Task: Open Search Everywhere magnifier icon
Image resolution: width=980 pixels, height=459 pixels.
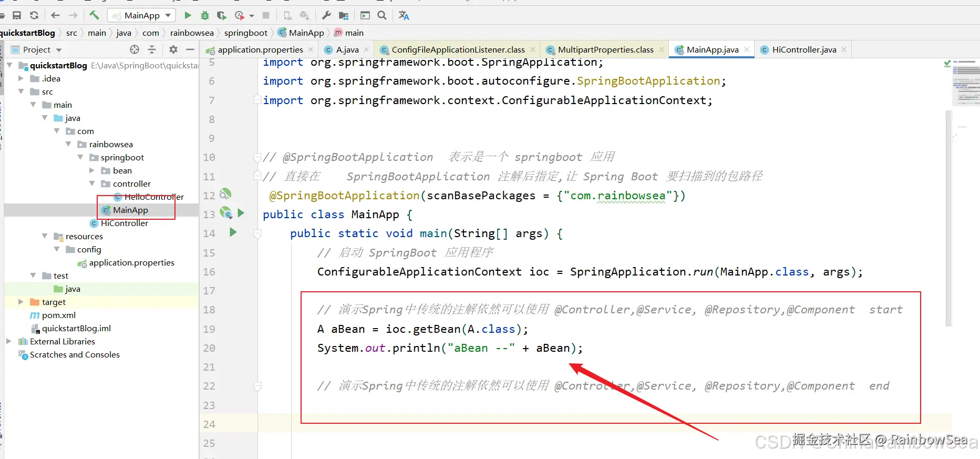Action: (382, 15)
